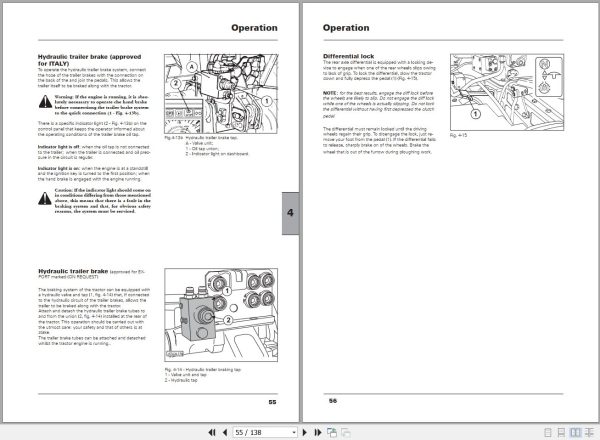Click the 'Operation' header on the left page
The width and height of the screenshot is (600, 440).
pyautogui.click(x=254, y=28)
